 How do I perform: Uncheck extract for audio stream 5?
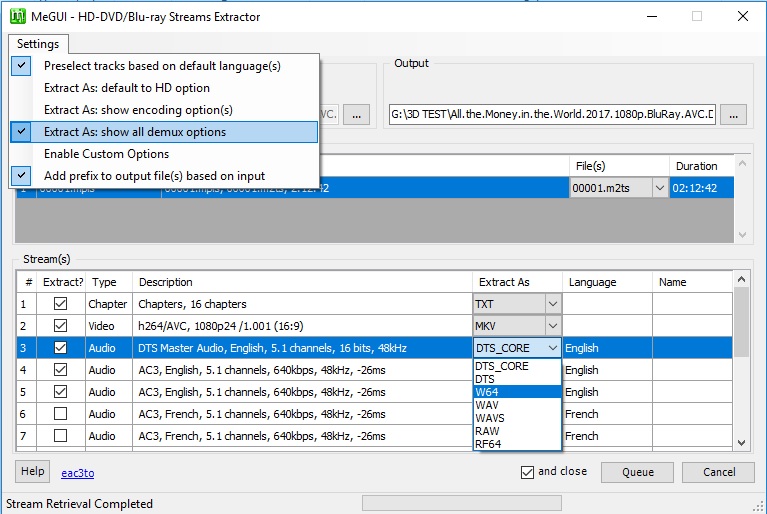[61, 392]
